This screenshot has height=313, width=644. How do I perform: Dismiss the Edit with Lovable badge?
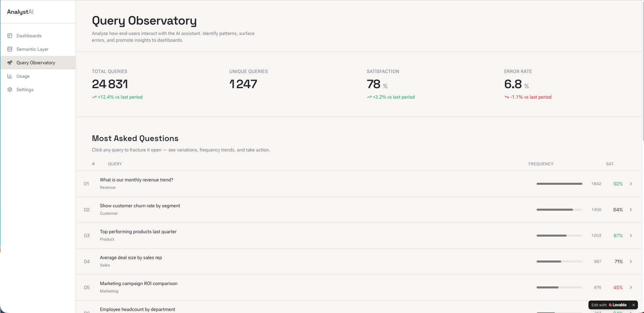click(x=633, y=305)
